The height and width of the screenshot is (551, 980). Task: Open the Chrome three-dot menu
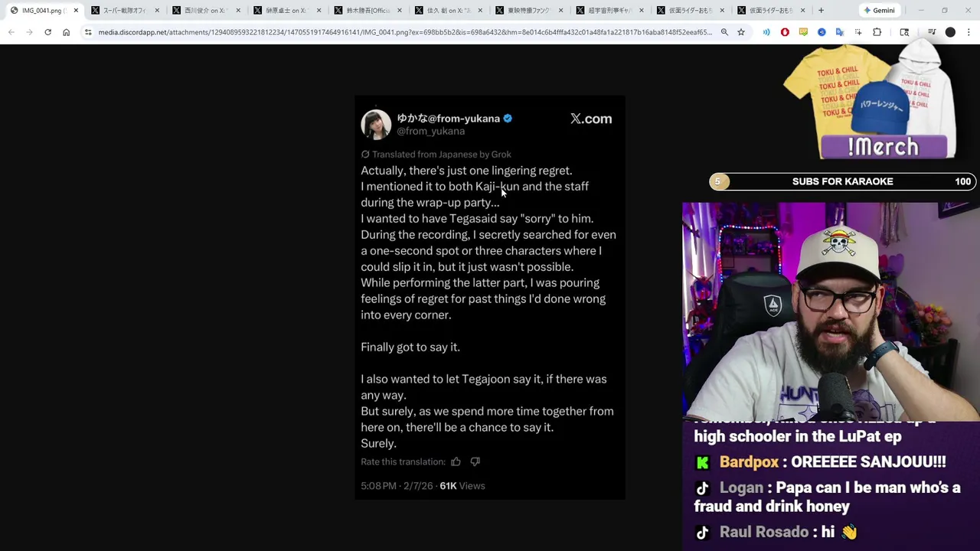coord(969,32)
